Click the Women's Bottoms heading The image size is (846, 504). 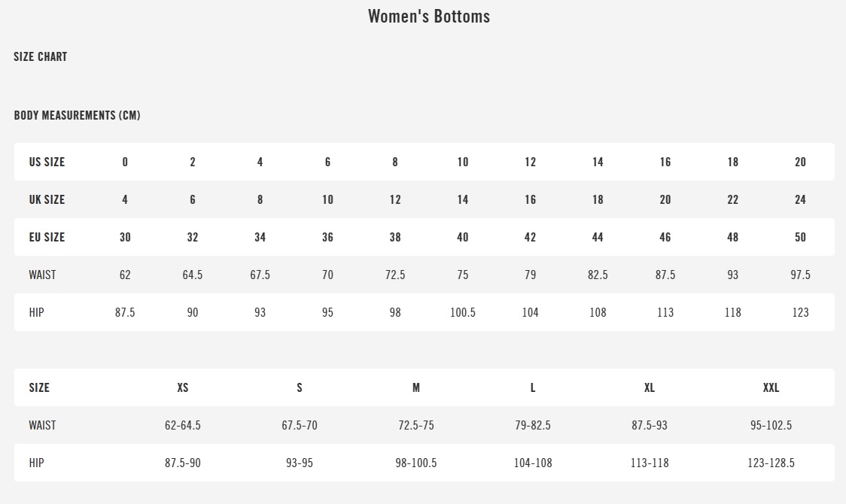[x=428, y=17]
